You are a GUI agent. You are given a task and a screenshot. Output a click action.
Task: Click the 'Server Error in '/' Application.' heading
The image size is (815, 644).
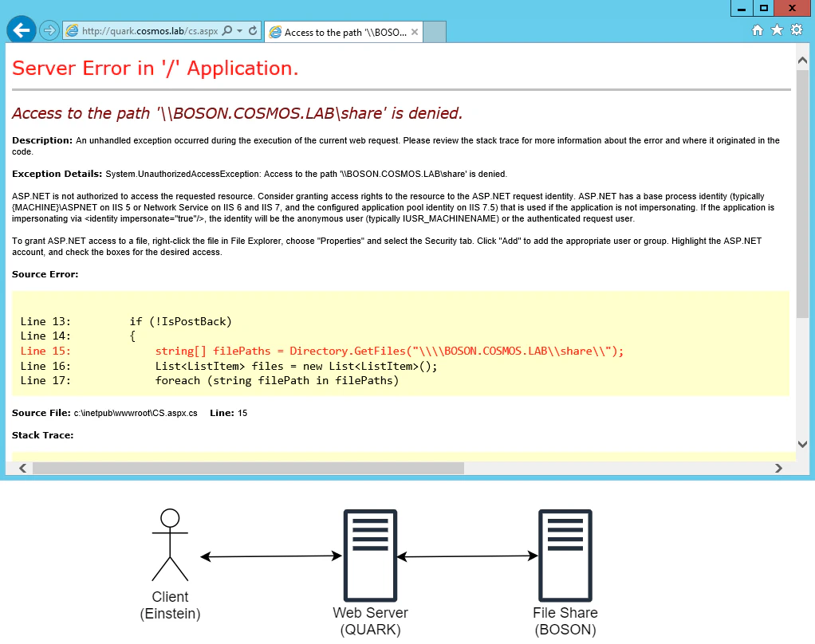point(156,69)
